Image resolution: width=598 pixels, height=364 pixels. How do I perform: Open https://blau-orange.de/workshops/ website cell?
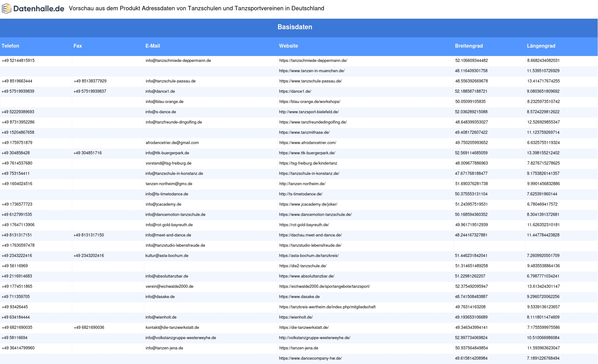point(310,102)
